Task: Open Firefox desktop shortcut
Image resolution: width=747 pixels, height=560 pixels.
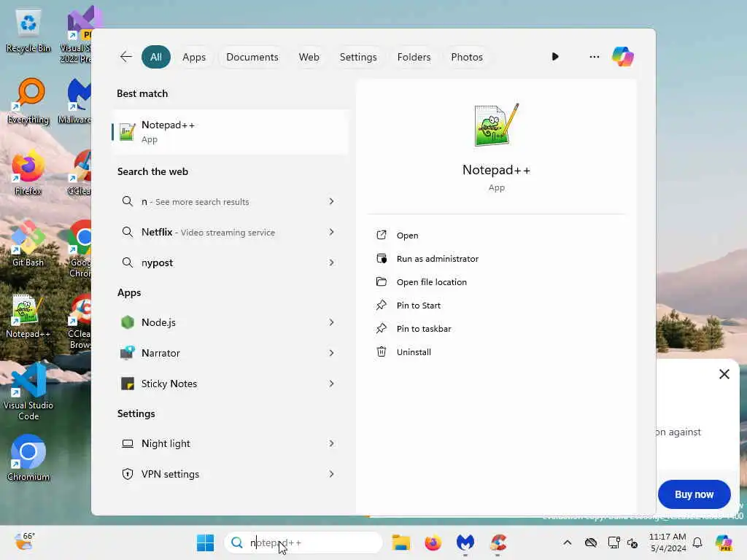Action: tap(28, 172)
